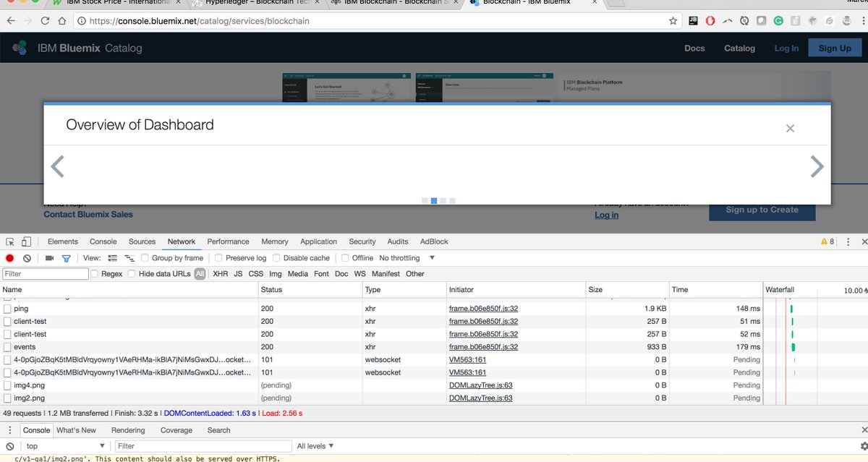Toggle the device toolbar icon

point(26,241)
